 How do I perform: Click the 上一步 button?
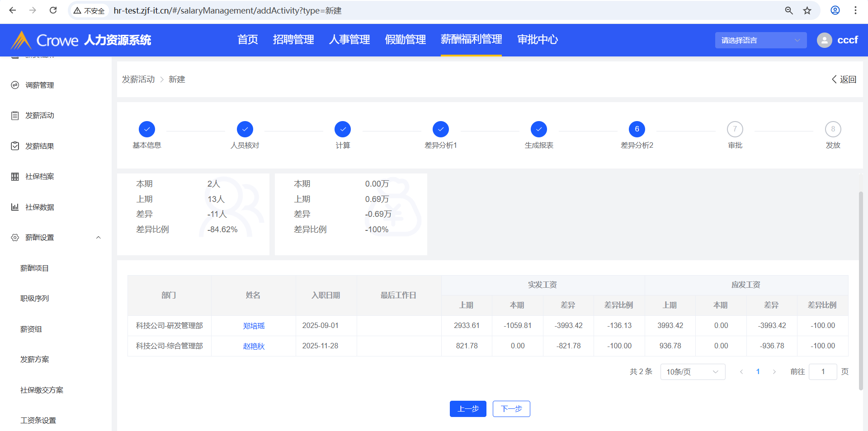click(468, 409)
